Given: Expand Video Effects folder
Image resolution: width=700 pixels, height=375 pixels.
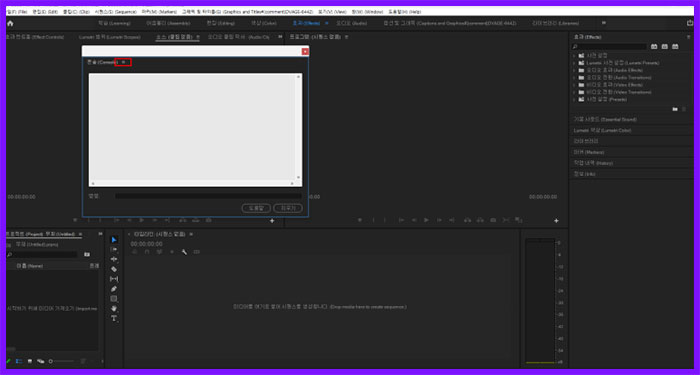Looking at the screenshot, I should click(574, 85).
